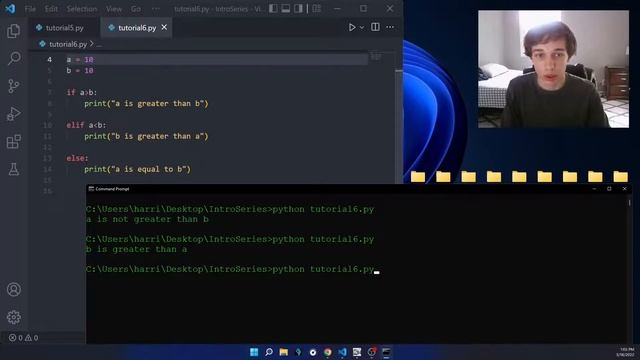This screenshot has height=360, width=640.
Task: Open the Run and Debug view
Action: pyautogui.click(x=13, y=114)
